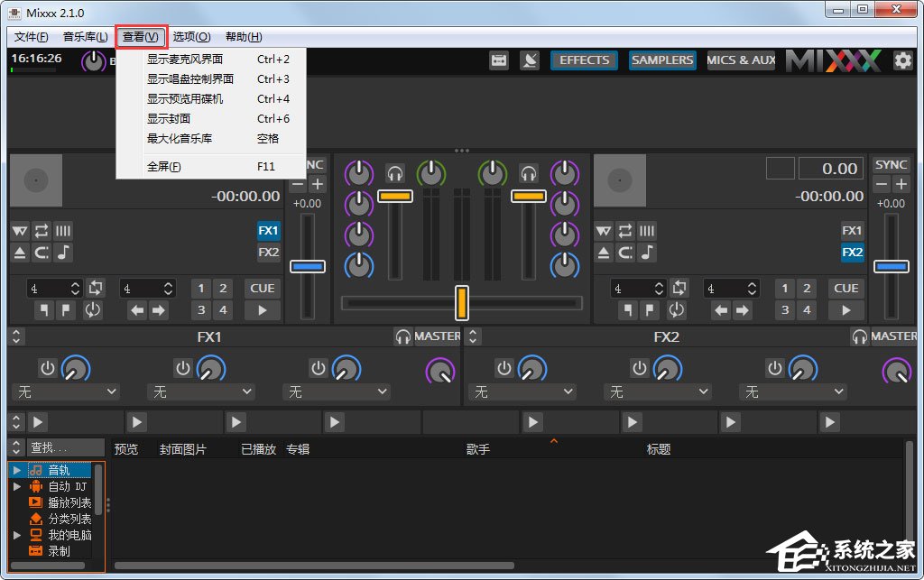Activate the repeat icon on the left deck

(41, 231)
